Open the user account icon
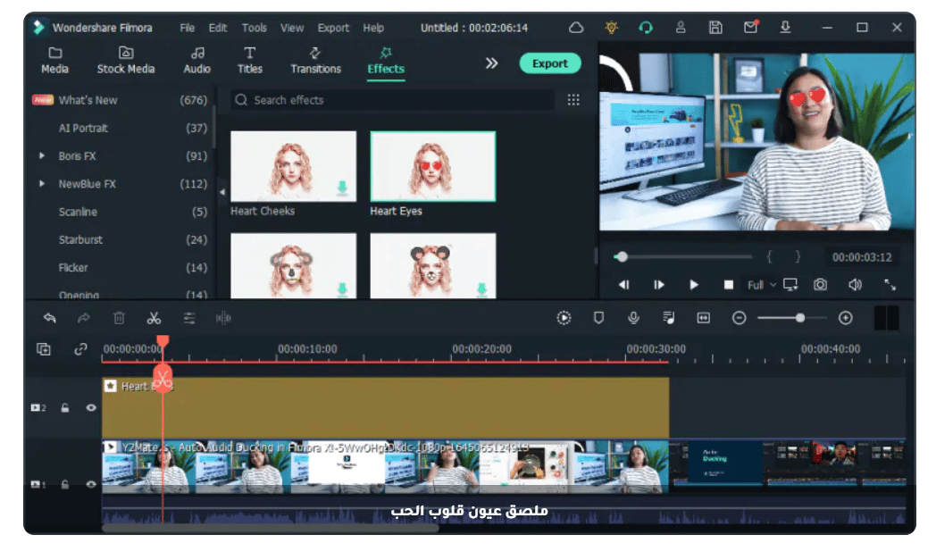The image size is (936, 560). [x=680, y=28]
